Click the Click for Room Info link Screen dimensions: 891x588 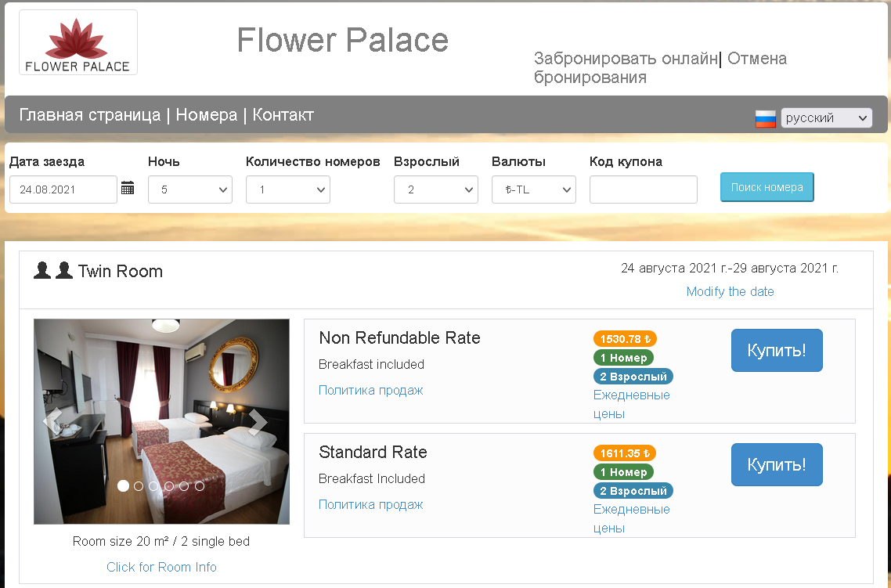(x=161, y=567)
